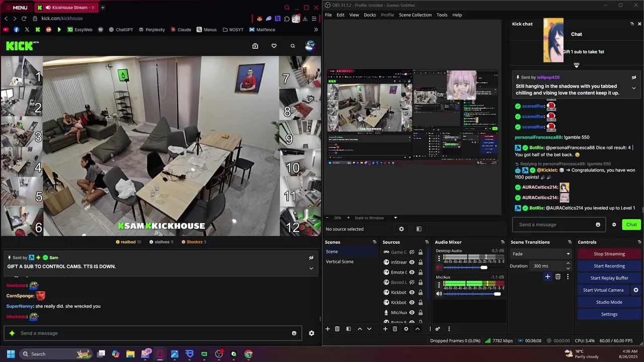The width and height of the screenshot is (644, 362).
Task: Remove scene transition with trash icon
Action: [558, 277]
